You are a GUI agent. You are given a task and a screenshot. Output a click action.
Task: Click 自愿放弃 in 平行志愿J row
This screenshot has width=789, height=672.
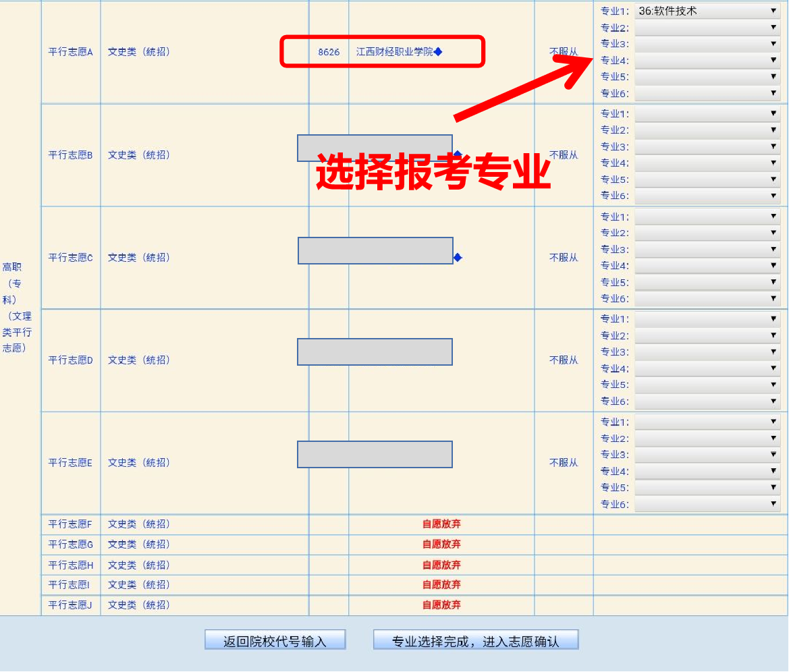click(441, 605)
